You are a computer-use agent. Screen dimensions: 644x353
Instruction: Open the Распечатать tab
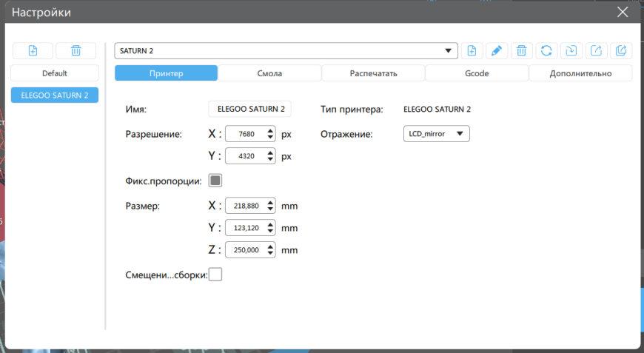tap(373, 73)
